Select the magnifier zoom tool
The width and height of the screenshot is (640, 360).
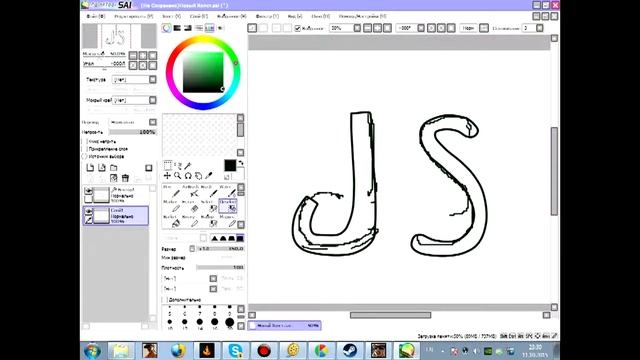coord(178,176)
